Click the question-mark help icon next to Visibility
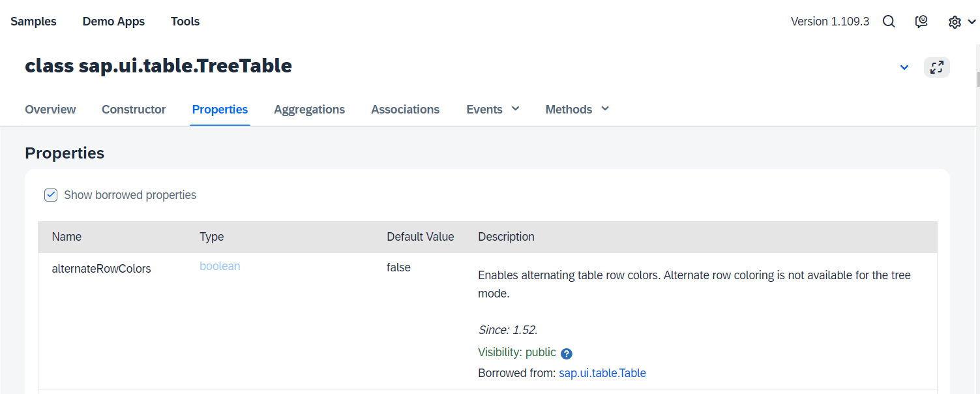The width and height of the screenshot is (980, 394). click(566, 353)
